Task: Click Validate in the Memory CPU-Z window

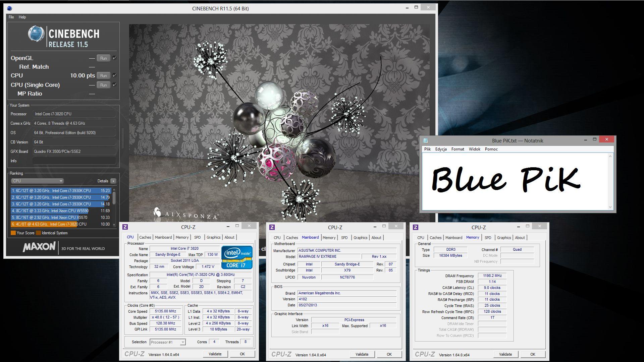Action: point(505,354)
